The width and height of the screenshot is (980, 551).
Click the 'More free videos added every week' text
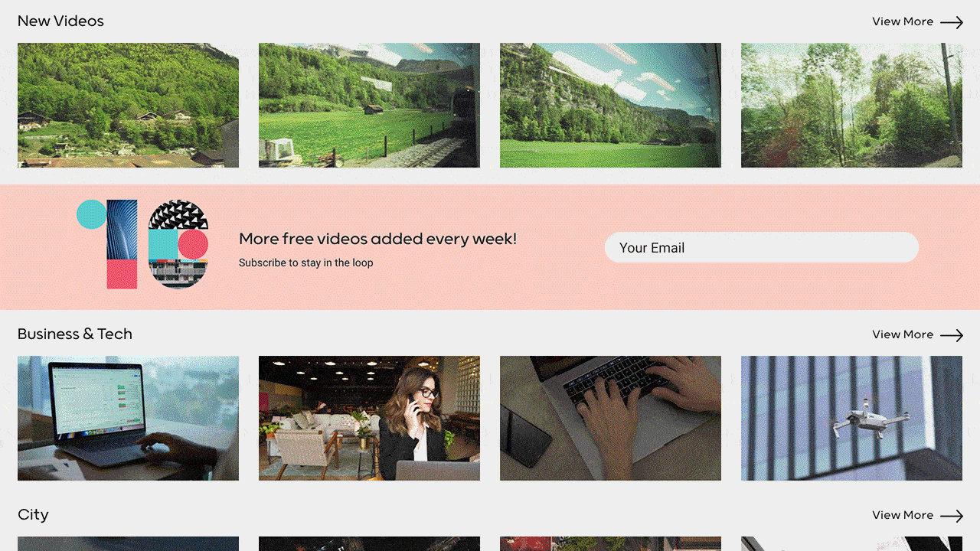tap(377, 239)
